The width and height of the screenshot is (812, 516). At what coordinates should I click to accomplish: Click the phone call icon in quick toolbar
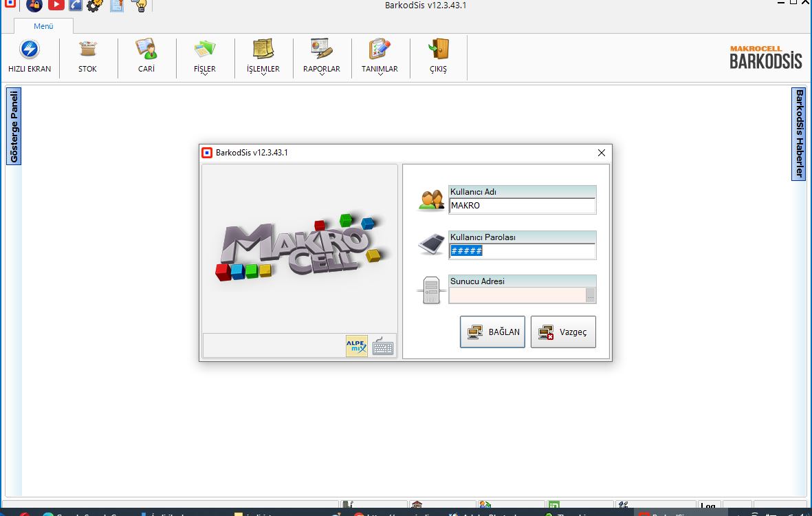[x=76, y=6]
